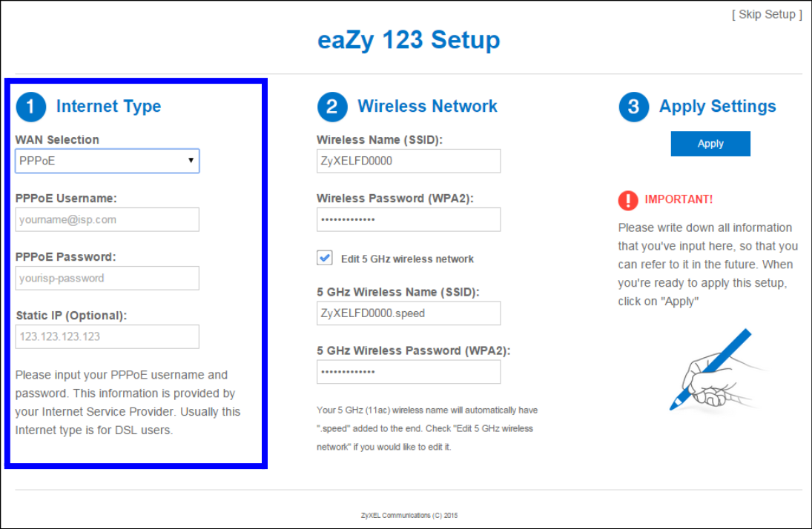Click the step 3 Apply Settings circle icon
Viewport: 812px width, 529px height.
(633, 107)
